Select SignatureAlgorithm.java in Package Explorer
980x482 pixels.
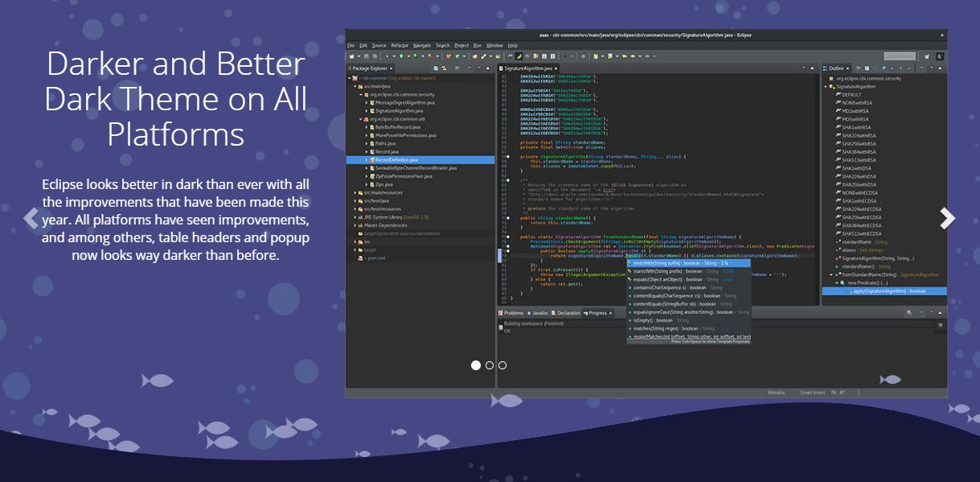coord(400,111)
